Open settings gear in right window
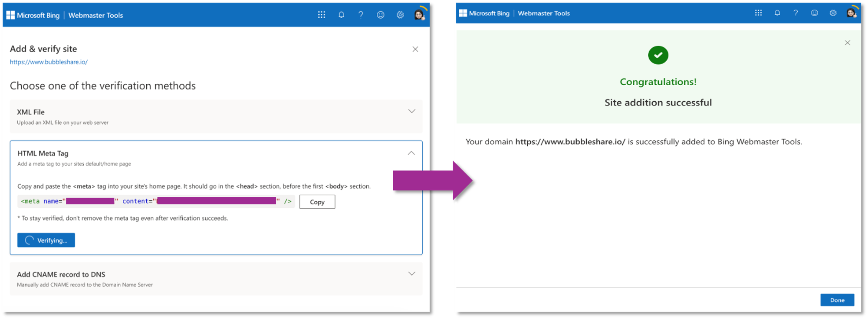 (x=833, y=13)
